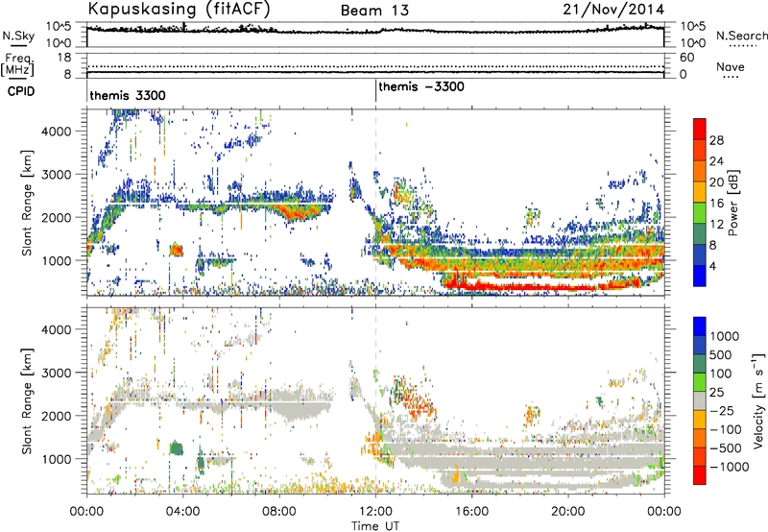Click the red bottom Velocity colorbar segment
Viewport: 768px width, 532px height.
point(700,474)
